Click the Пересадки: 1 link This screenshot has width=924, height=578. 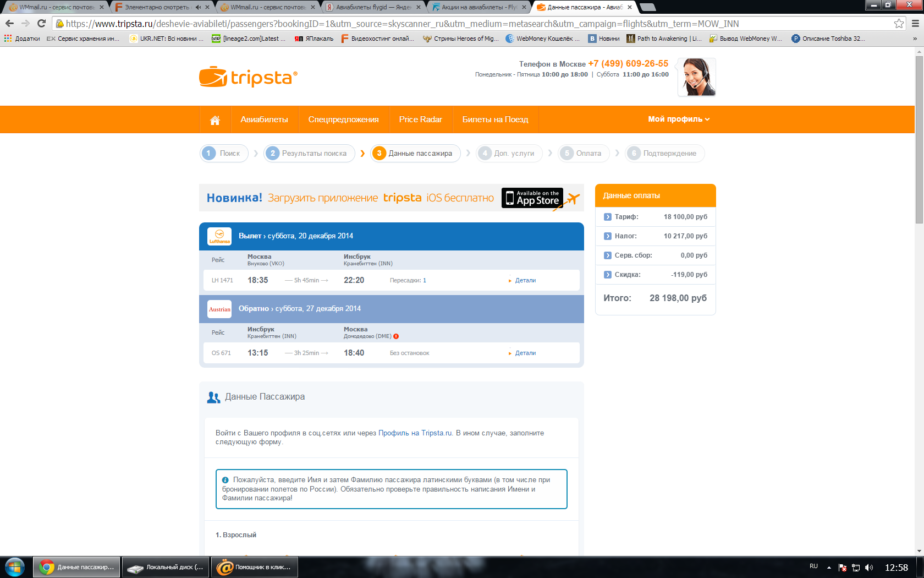[408, 280]
